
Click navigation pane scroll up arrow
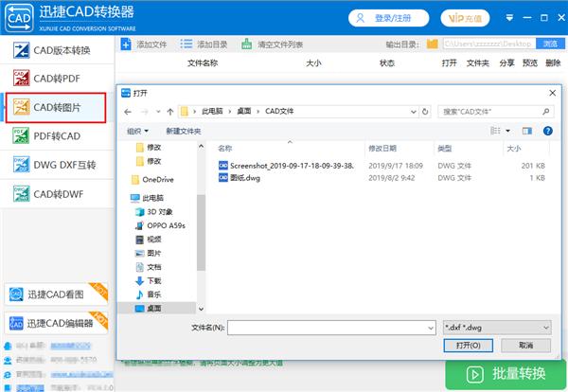click(x=201, y=147)
